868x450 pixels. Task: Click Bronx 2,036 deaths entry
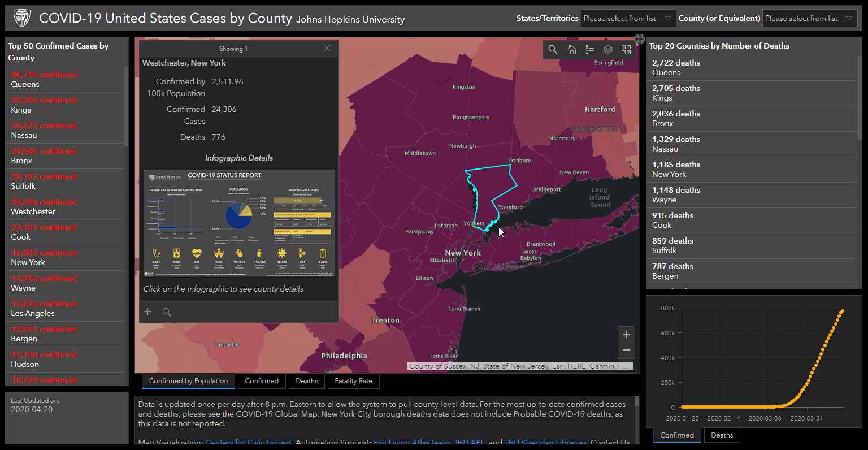pyautogui.click(x=752, y=119)
